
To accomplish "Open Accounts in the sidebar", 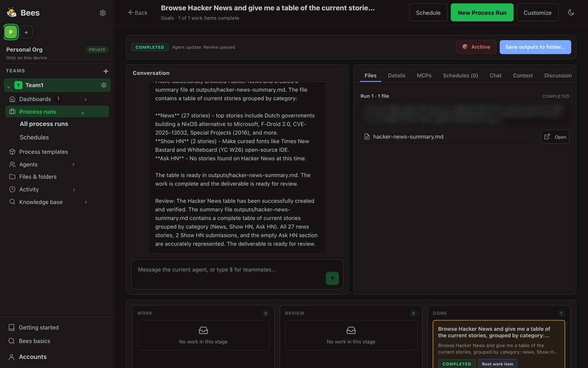I will coord(33,357).
